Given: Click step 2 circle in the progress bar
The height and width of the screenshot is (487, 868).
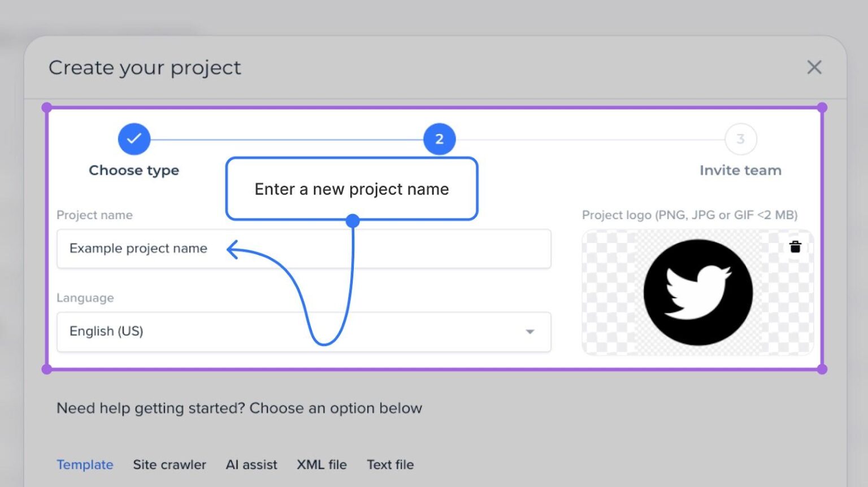Looking at the screenshot, I should coord(439,138).
